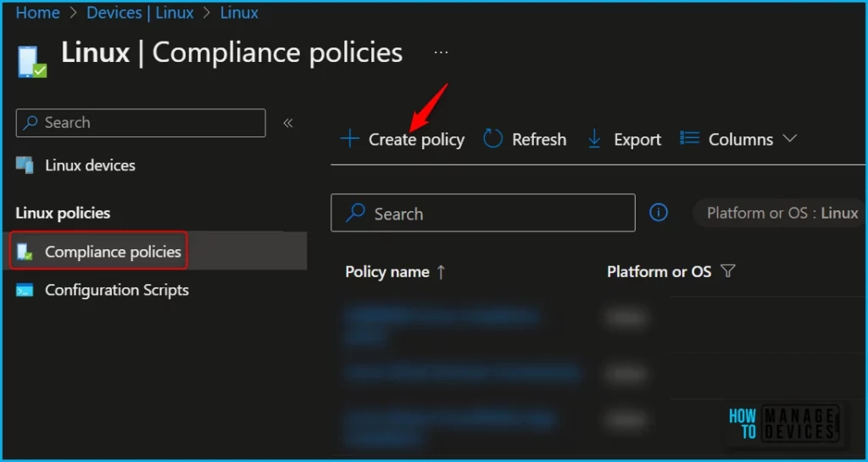
Task: Refresh the compliance policies list
Action: (525, 139)
